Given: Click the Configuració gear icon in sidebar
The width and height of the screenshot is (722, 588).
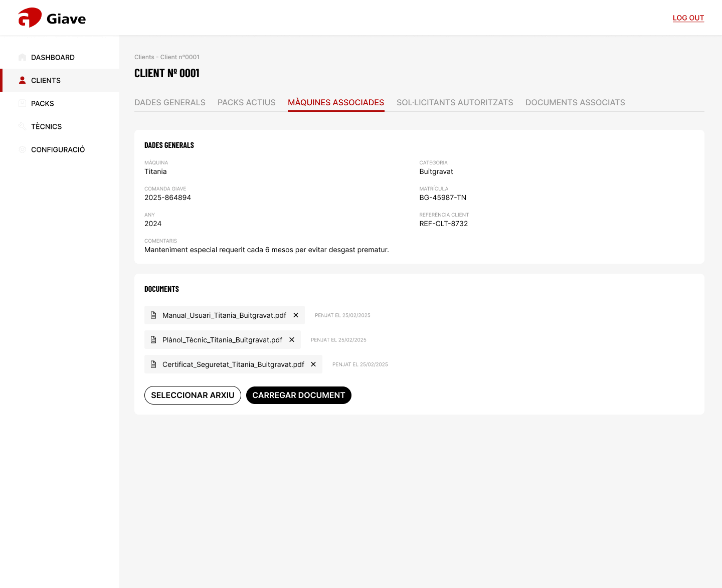Looking at the screenshot, I should pyautogui.click(x=22, y=149).
